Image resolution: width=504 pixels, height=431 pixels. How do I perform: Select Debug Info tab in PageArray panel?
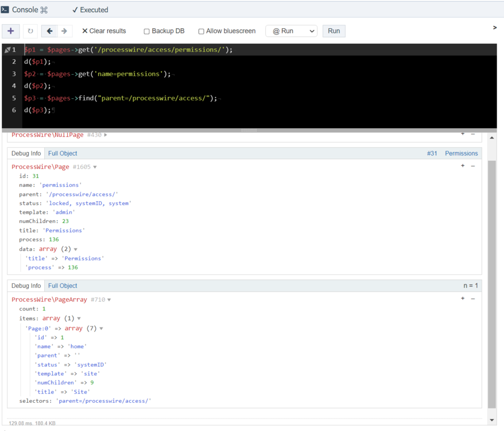[x=26, y=286]
